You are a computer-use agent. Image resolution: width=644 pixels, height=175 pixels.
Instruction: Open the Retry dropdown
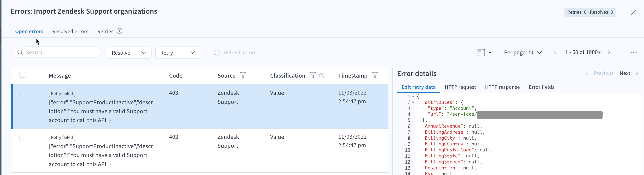[x=178, y=53]
